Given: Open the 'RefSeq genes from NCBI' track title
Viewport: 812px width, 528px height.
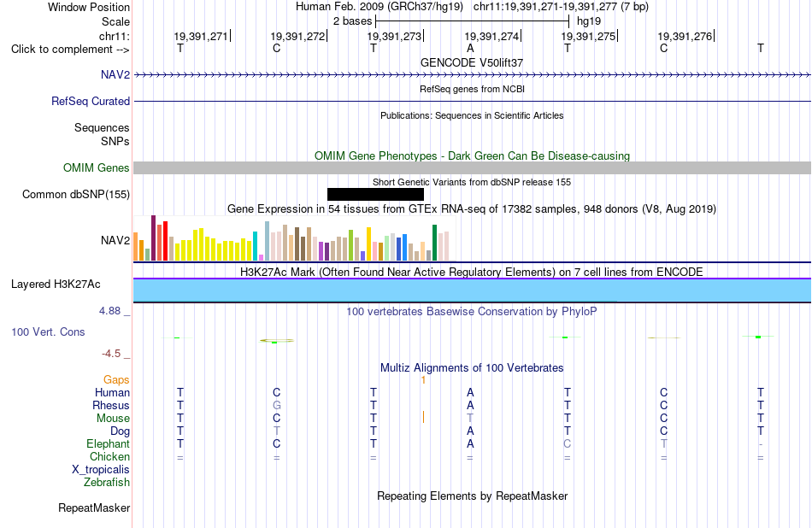Looking at the screenshot, I should point(472,89).
